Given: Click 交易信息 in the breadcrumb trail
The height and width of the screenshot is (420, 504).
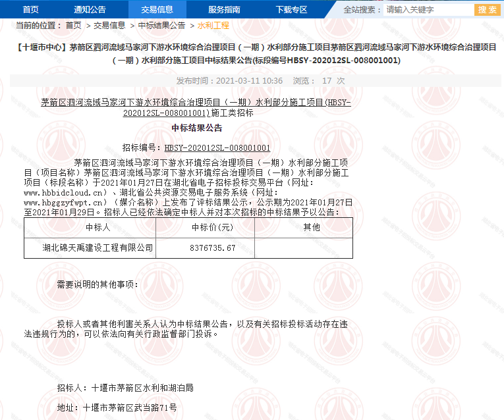Looking at the screenshot, I should (109, 25).
